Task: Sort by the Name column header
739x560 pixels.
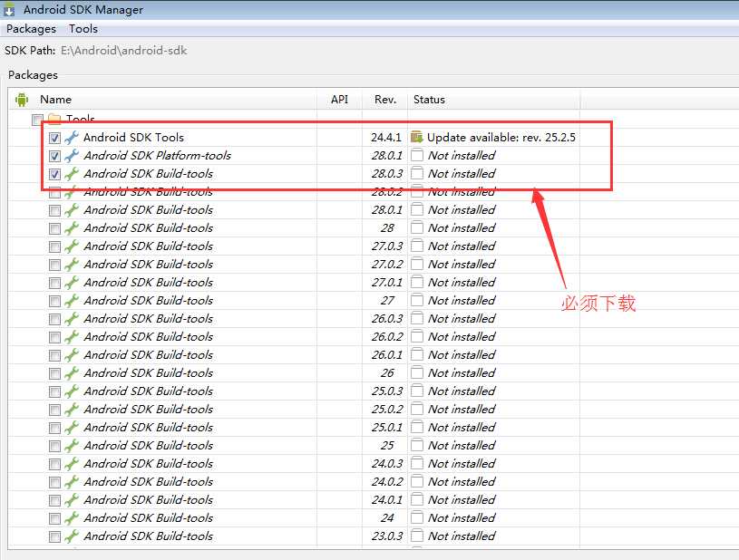Action: point(55,100)
